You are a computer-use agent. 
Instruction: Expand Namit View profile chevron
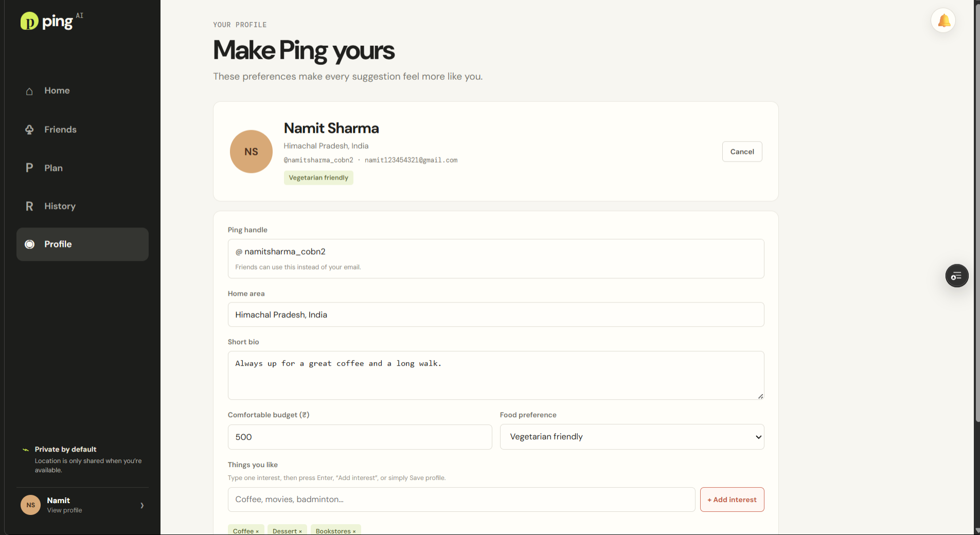point(142,505)
